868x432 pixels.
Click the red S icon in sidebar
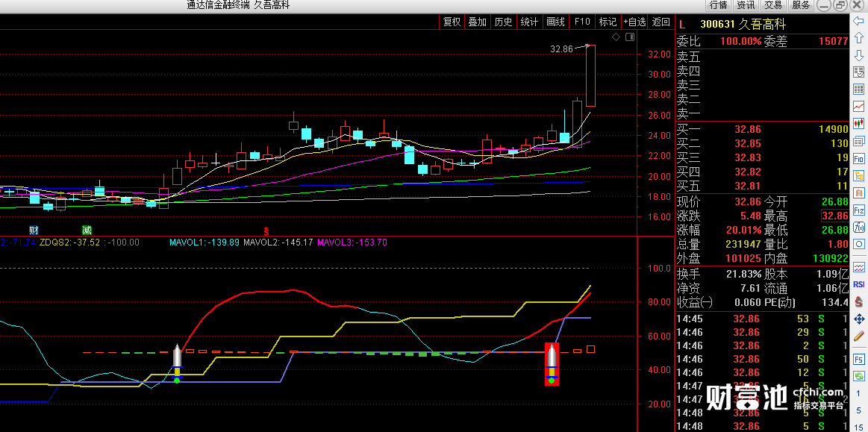pyautogui.click(x=859, y=301)
